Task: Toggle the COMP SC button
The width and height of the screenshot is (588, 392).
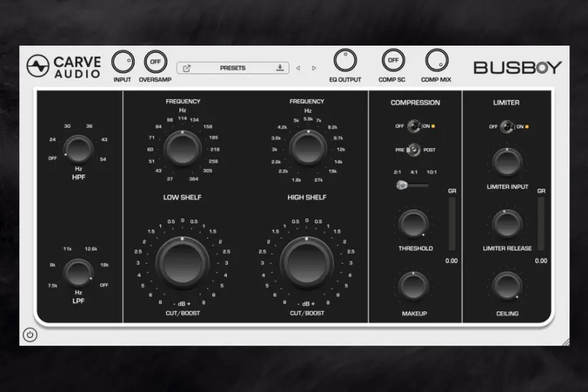Action: (x=392, y=61)
